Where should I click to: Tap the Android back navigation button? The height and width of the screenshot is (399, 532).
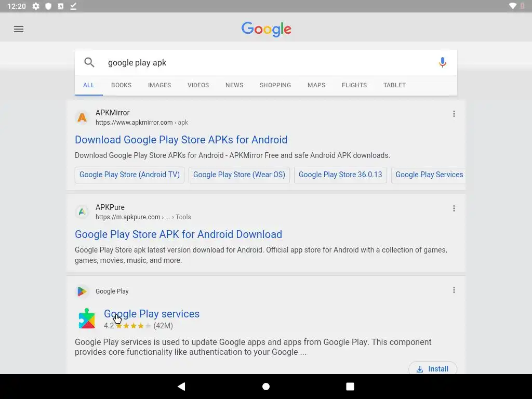click(x=182, y=387)
